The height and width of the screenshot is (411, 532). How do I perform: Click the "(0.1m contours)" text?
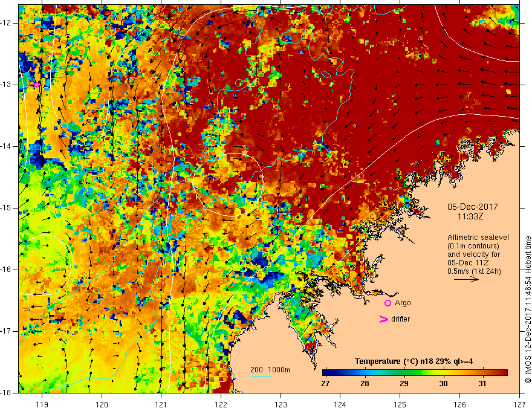[473, 246]
